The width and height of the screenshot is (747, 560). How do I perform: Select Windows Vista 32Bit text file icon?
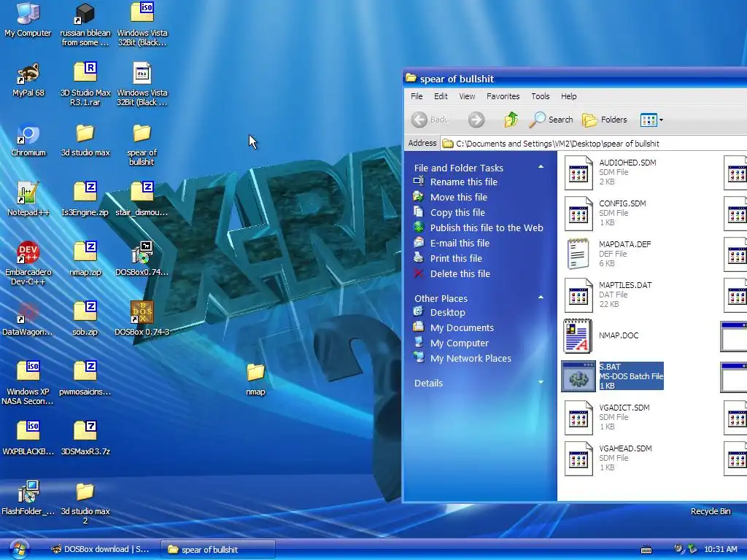[x=142, y=85]
